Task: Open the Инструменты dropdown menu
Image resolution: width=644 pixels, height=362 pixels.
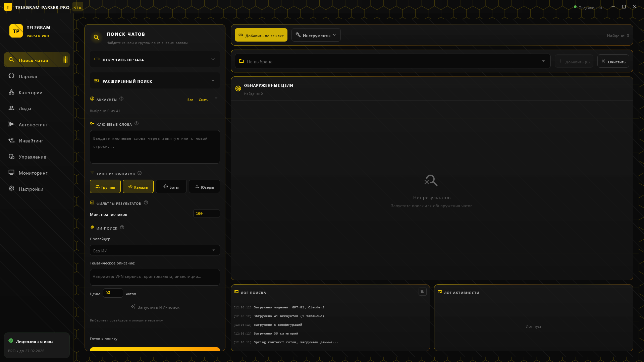Action: click(x=316, y=35)
